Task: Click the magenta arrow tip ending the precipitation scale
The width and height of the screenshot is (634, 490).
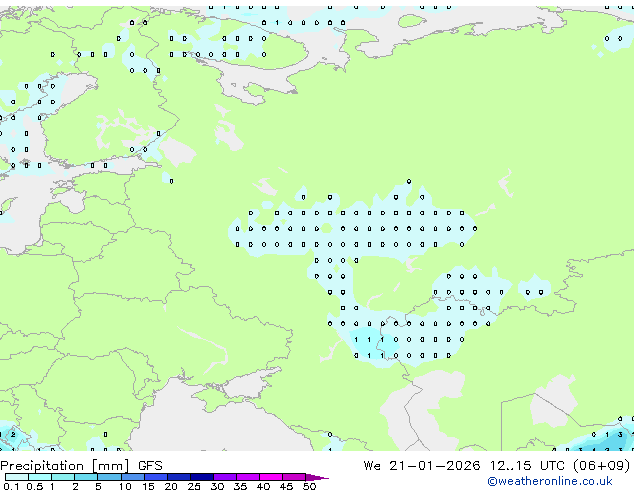Action: pyautogui.click(x=322, y=478)
